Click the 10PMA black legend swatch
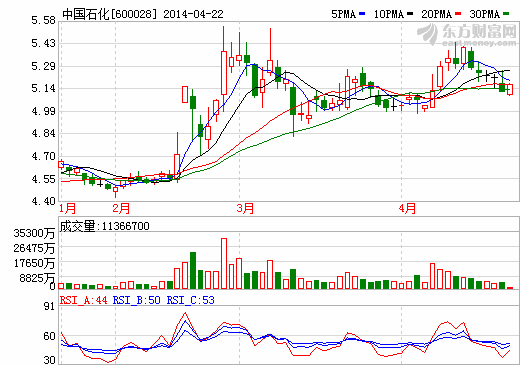The height and width of the screenshot is (365, 520). click(x=410, y=14)
